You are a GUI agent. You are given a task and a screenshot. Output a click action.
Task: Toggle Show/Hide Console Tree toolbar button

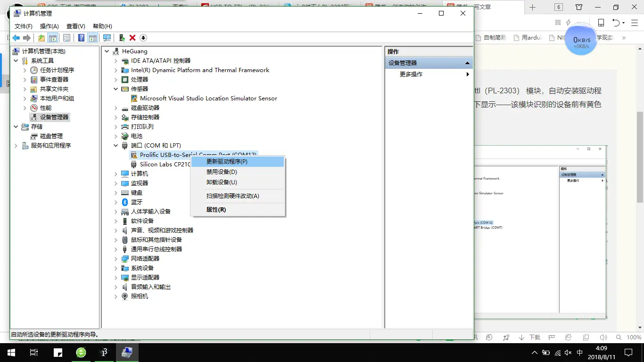[53, 38]
